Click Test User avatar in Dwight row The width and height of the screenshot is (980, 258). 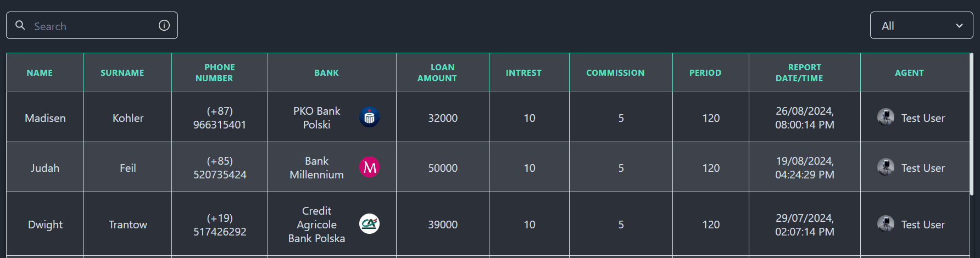[x=886, y=223]
